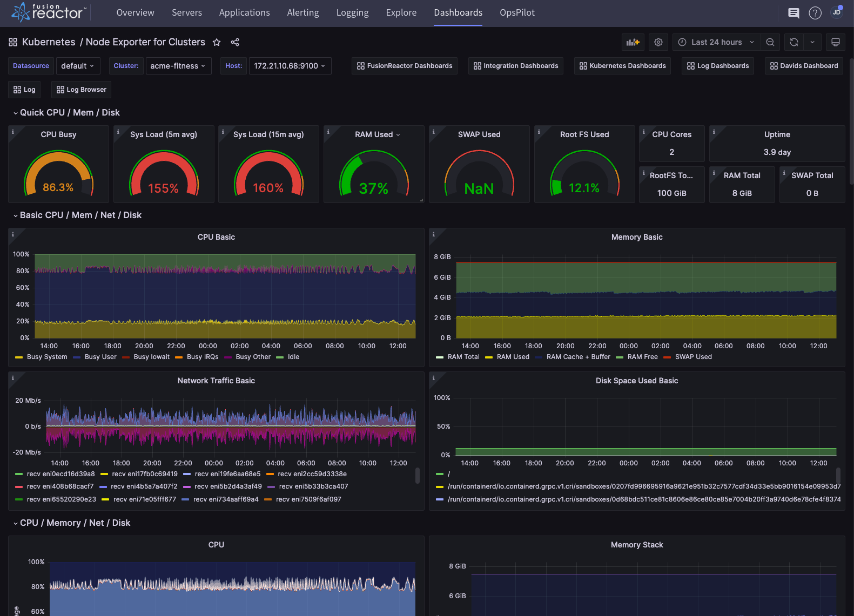This screenshot has height=616, width=854.
Task: Open the Cluster acme-fitness dropdown
Action: coord(177,66)
